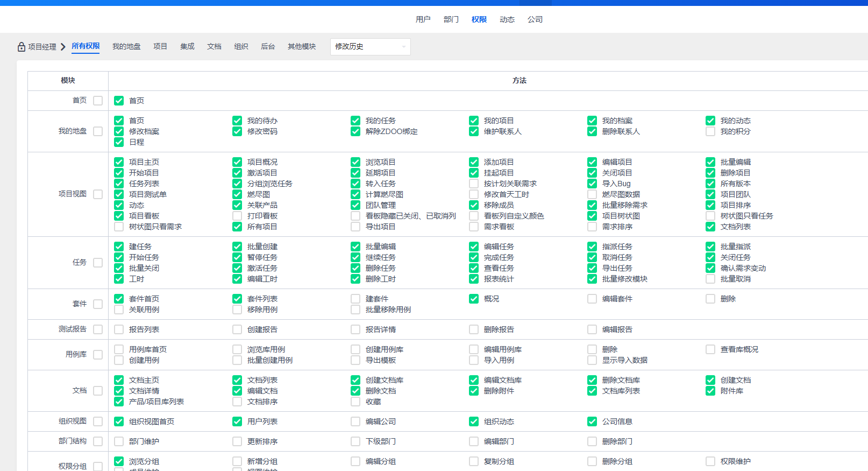Viewport: 868px width, 471px height.
Task: Enable the 树状图只看任务 permission
Action: pos(710,216)
